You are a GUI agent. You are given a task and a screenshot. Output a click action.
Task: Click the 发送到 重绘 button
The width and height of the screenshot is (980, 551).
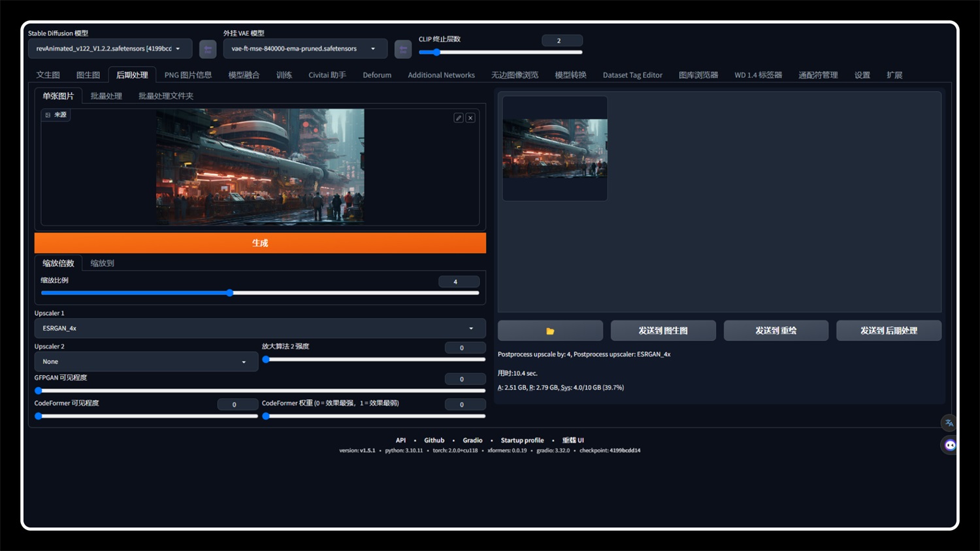[776, 331]
